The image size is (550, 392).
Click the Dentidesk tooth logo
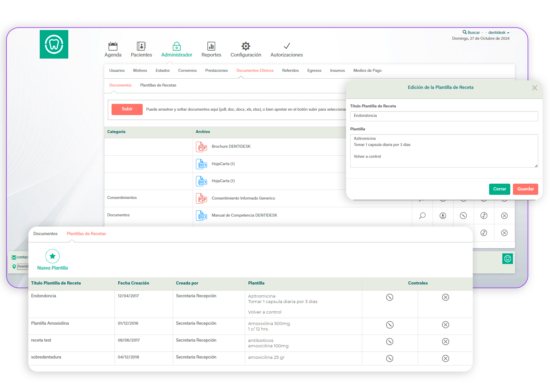point(54,44)
